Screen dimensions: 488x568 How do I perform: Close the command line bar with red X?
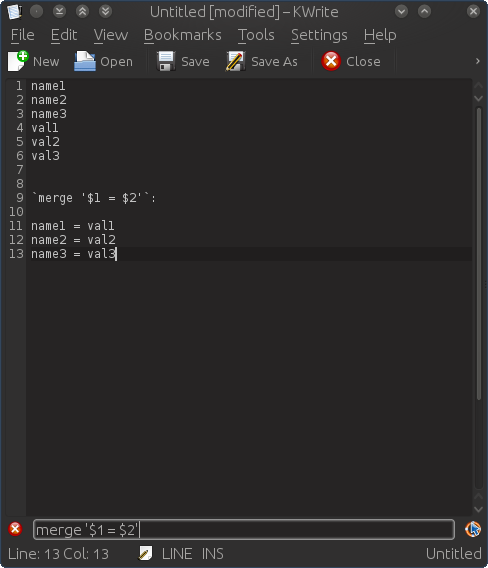point(15,529)
